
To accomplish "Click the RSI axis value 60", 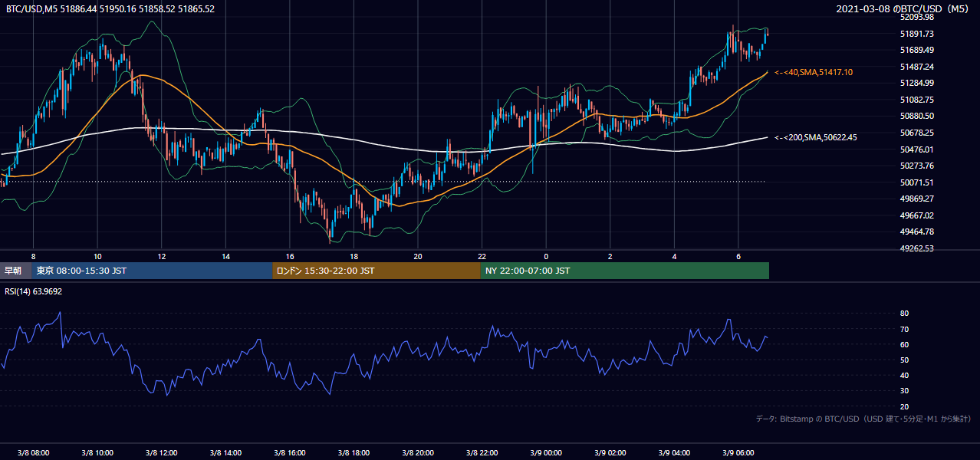I will point(905,344).
